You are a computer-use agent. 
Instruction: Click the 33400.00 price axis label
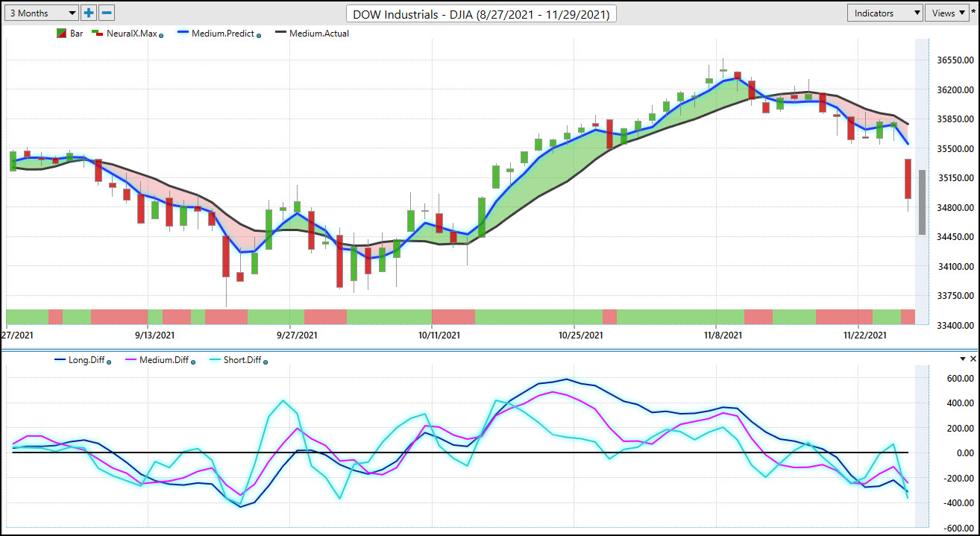(x=955, y=325)
